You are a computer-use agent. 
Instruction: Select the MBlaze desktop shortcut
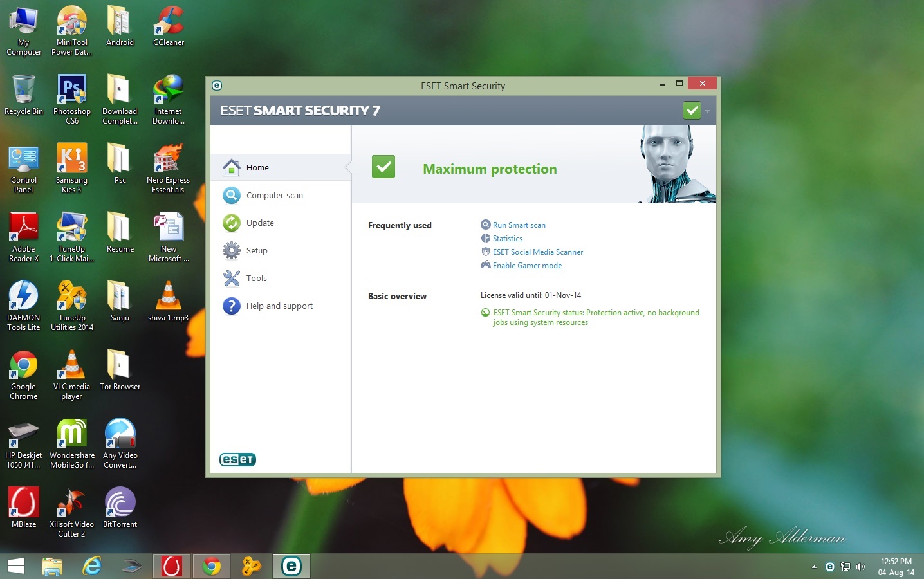pos(24,508)
